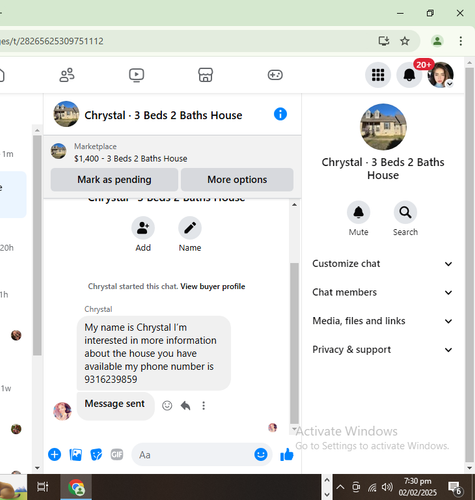The image size is (475, 500).
Task: Open more actions plus icon in composer
Action: (x=55, y=455)
